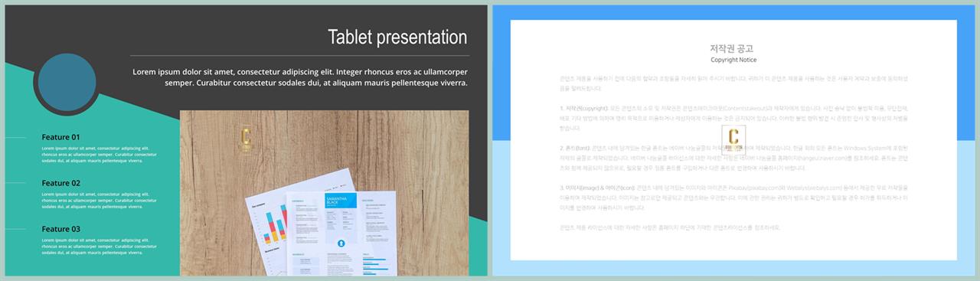
Task: Click the round blue icon on the resume
Action: pyautogui.click(x=341, y=243)
